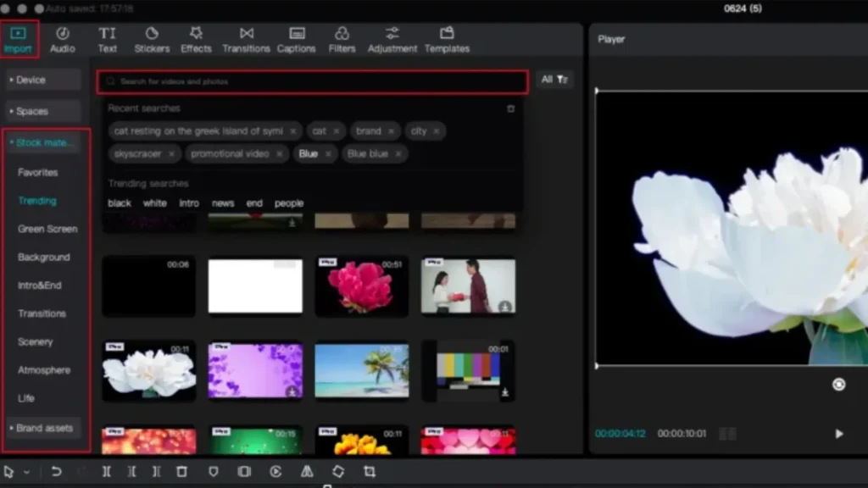
Task: Select the tropical beach palm clip
Action: (x=361, y=371)
